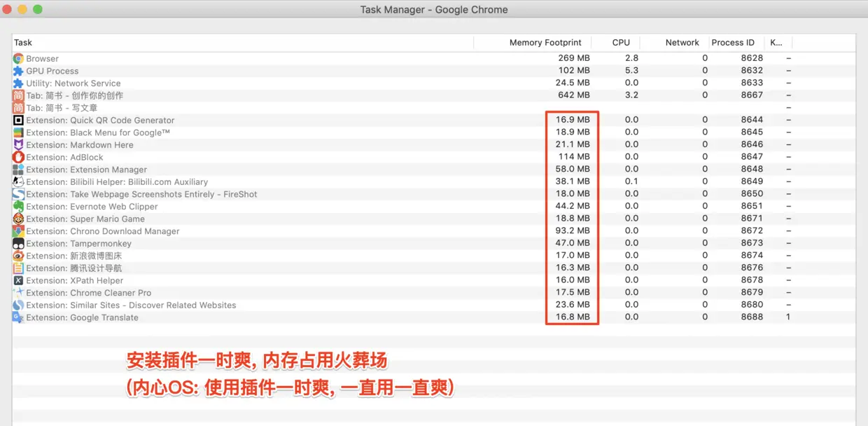The image size is (868, 426).
Task: Select the Utility: Network Service row name
Action: coord(73,83)
